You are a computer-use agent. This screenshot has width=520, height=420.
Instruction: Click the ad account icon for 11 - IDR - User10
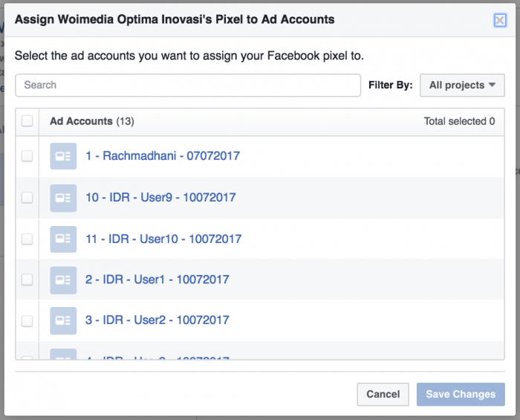[63, 239]
